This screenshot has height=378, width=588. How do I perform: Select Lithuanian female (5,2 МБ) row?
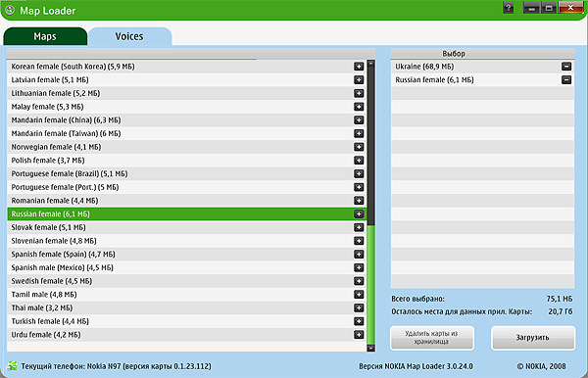pos(186,93)
